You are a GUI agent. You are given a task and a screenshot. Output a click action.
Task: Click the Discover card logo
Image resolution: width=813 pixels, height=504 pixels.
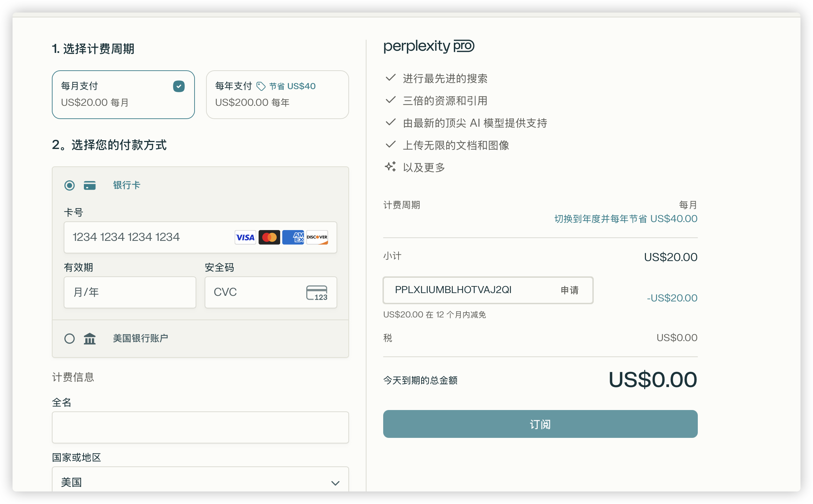click(317, 237)
